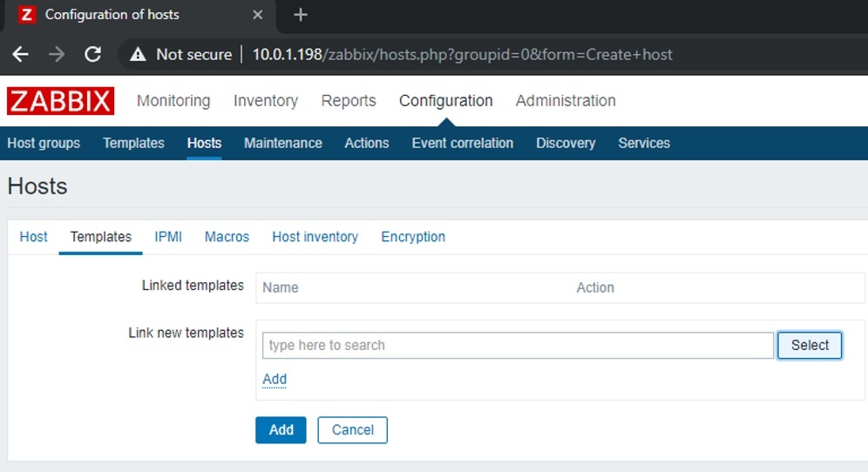Click the browser back arrow
This screenshot has height=472, width=868.
(21, 54)
